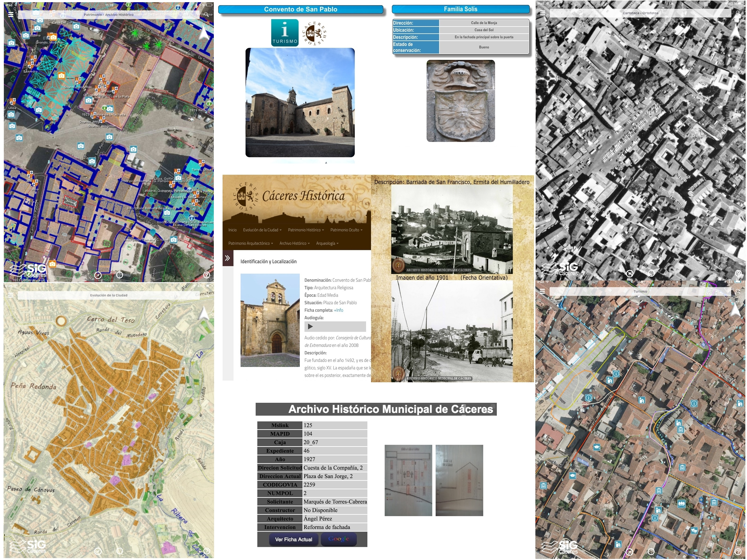The height and width of the screenshot is (560, 747).
Task: Tap locate crosshair in Cartoteca - Ortofotos map
Action: click(651, 273)
